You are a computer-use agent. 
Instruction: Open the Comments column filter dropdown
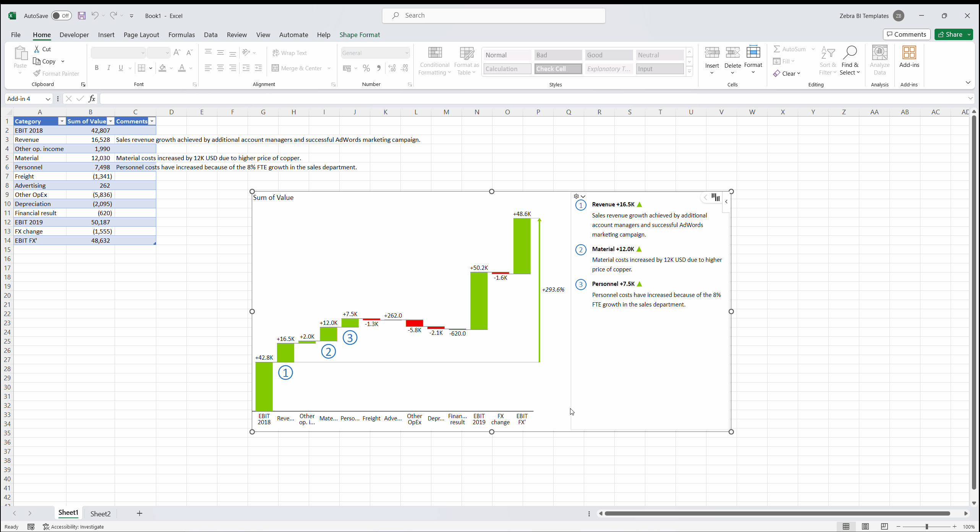click(152, 121)
